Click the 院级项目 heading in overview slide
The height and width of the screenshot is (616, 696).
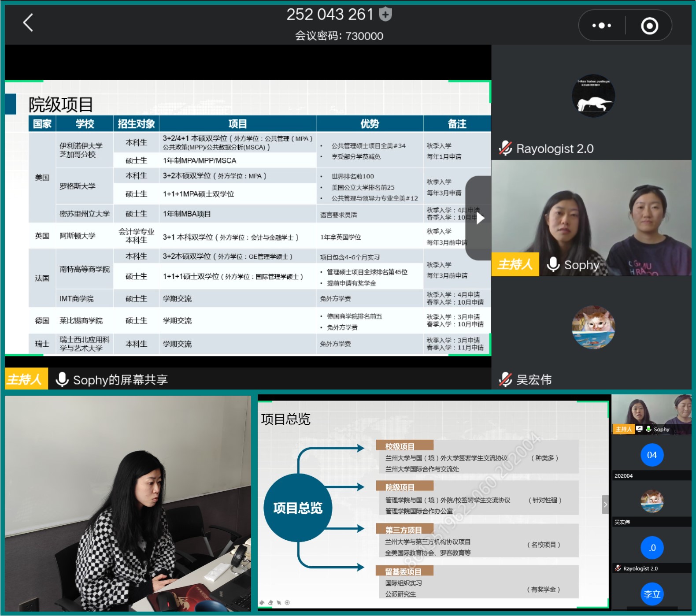(400, 487)
